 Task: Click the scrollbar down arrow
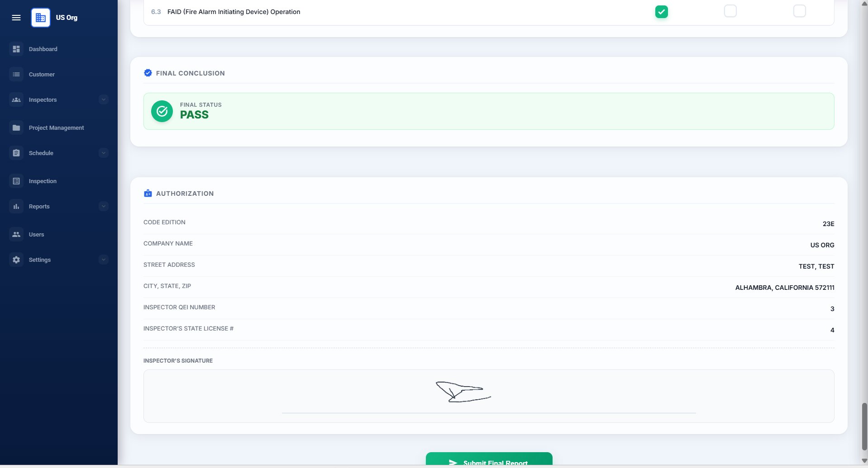tap(864, 461)
